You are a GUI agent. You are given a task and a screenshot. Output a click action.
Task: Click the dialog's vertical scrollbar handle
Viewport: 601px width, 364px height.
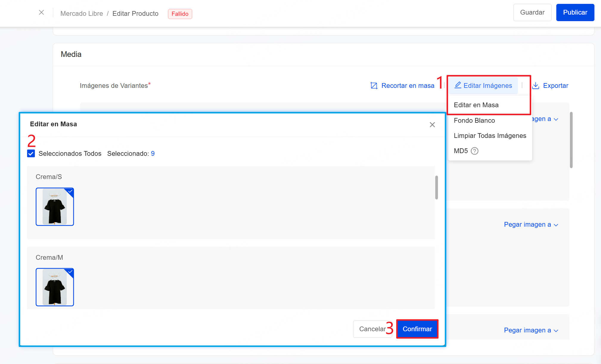437,188
